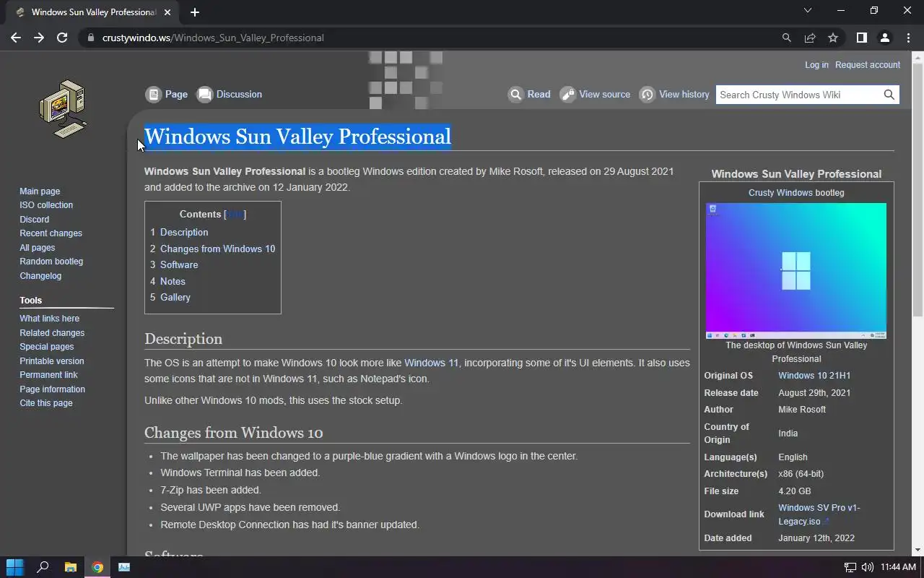Open the Chrome three-dot menu
The width and height of the screenshot is (924, 578).
point(908,38)
